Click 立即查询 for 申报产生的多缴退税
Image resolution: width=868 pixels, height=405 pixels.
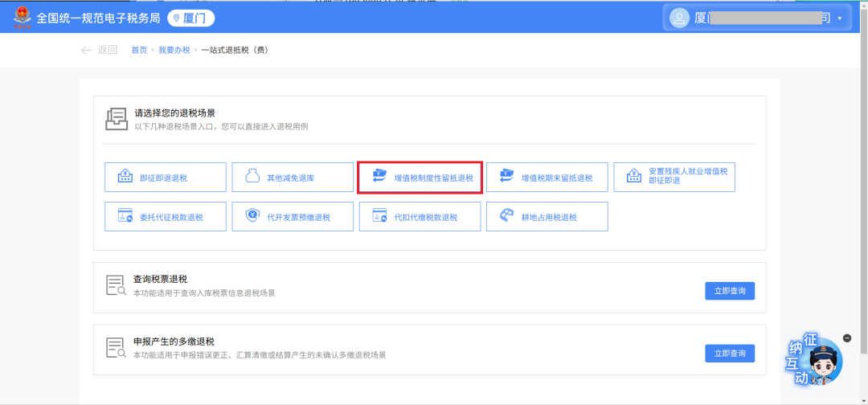730,353
